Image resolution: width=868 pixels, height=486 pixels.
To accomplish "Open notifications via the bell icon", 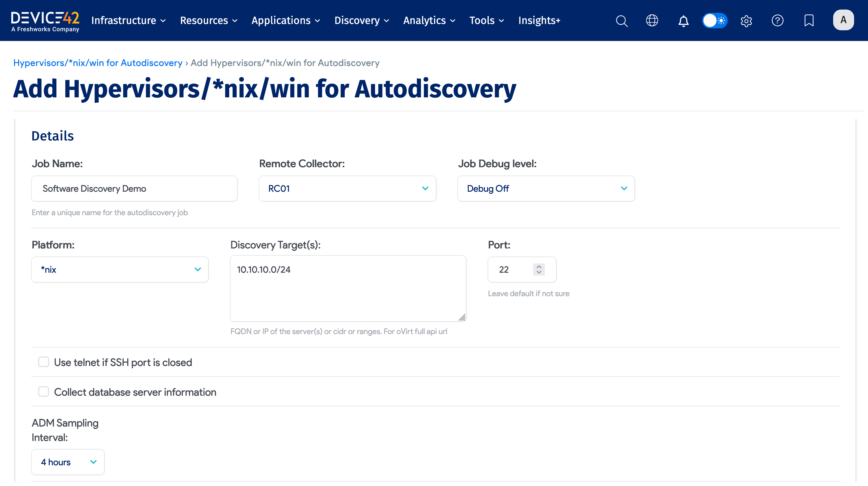I will (683, 20).
